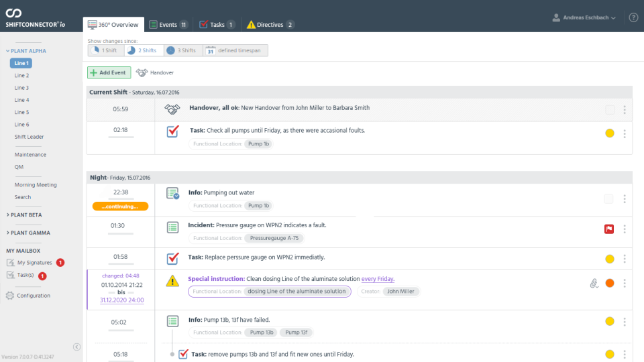Click dosing Line of the aluminate solution tag
644x362 pixels.
(x=297, y=292)
